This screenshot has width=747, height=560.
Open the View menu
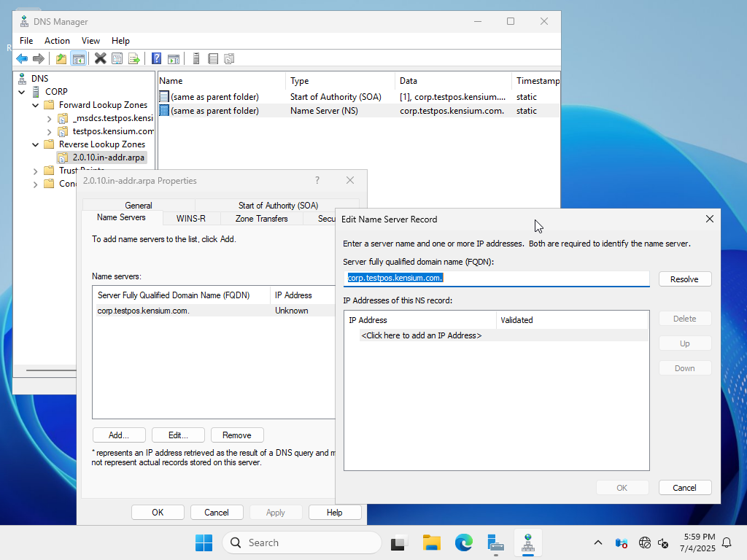coord(90,41)
